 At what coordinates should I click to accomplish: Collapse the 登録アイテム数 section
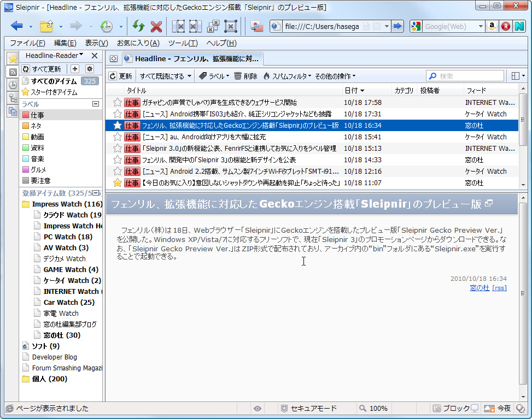[x=96, y=193]
